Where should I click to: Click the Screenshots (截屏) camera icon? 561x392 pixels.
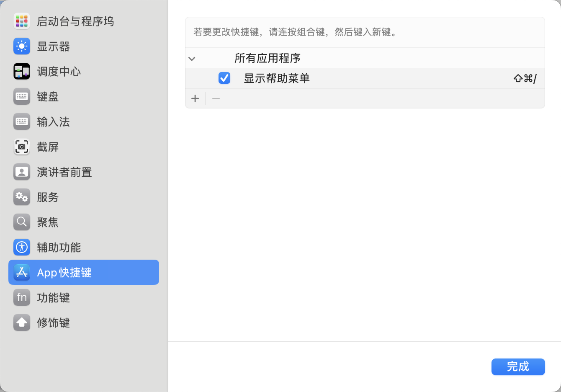coord(22,147)
